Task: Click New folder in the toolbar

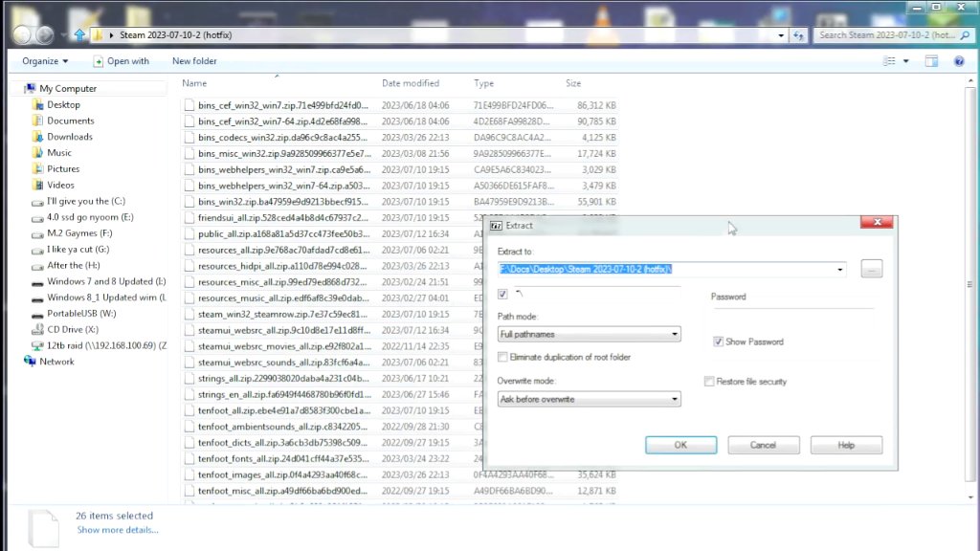Action: (x=194, y=61)
